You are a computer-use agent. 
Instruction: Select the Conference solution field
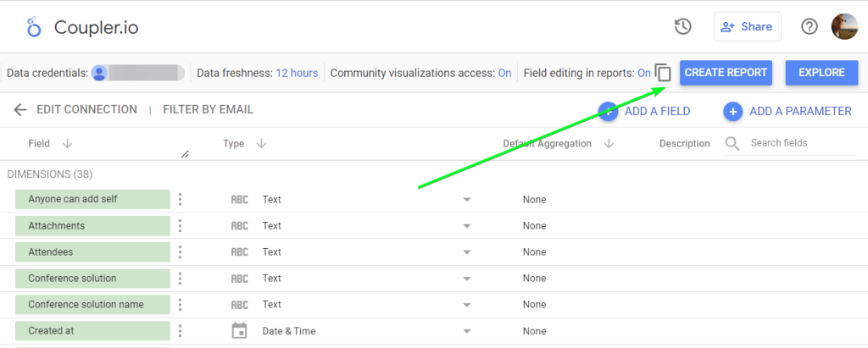(x=92, y=279)
